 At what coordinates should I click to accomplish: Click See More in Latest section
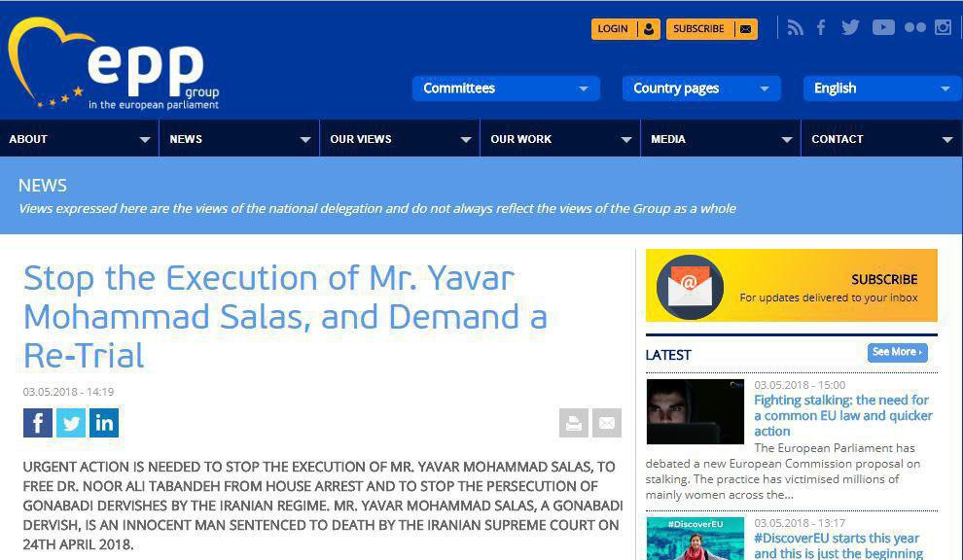(x=897, y=352)
